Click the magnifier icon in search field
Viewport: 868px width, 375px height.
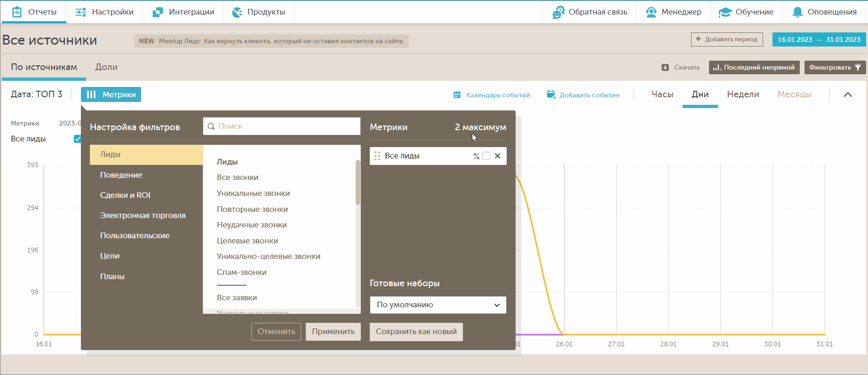(211, 126)
